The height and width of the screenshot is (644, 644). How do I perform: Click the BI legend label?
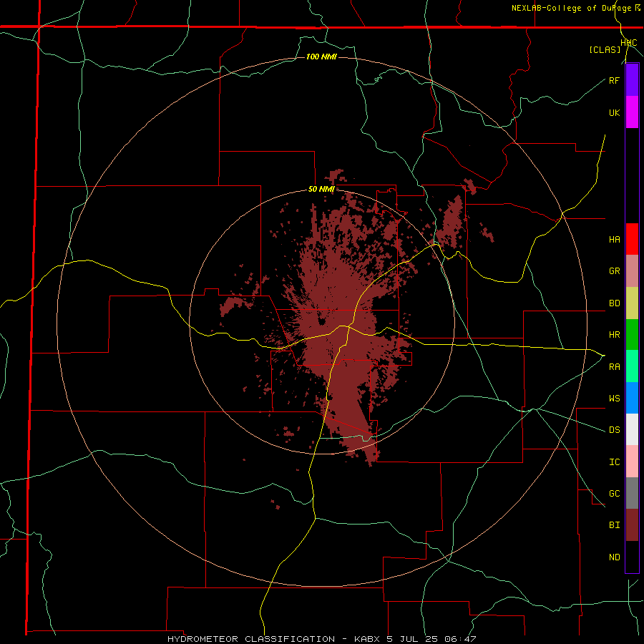pyautogui.click(x=614, y=525)
